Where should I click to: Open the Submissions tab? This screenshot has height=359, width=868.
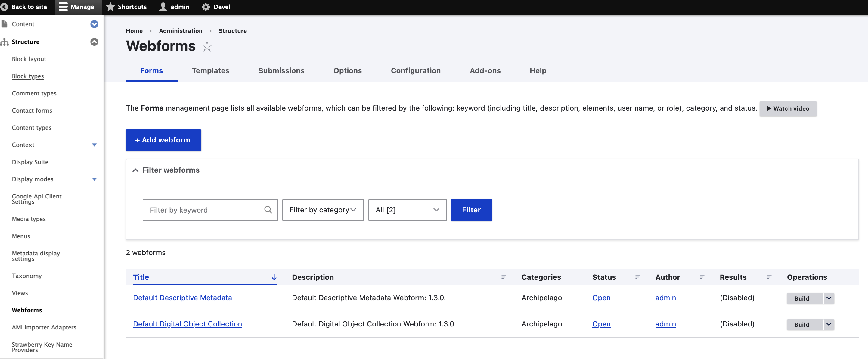pyautogui.click(x=281, y=71)
